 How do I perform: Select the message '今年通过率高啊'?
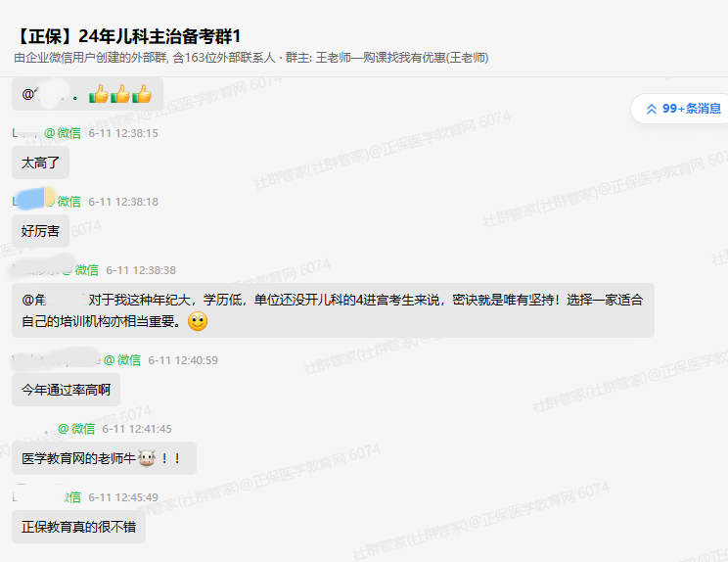coord(66,390)
